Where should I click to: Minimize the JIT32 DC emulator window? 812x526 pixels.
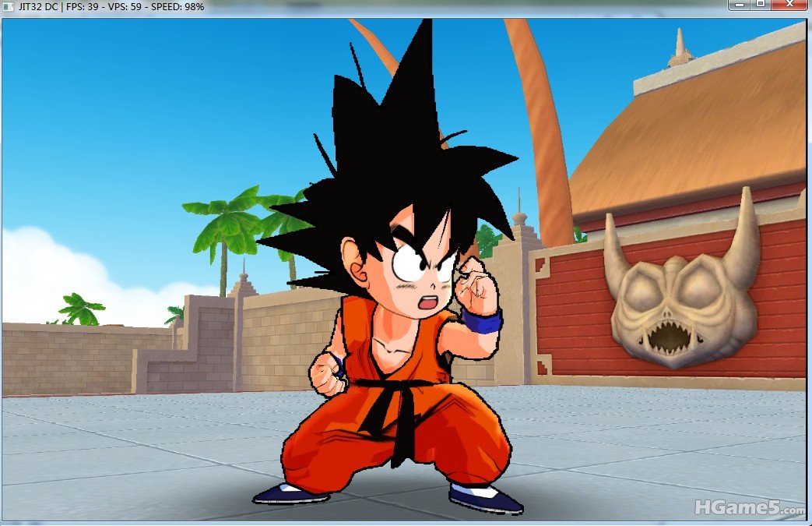coord(739,5)
